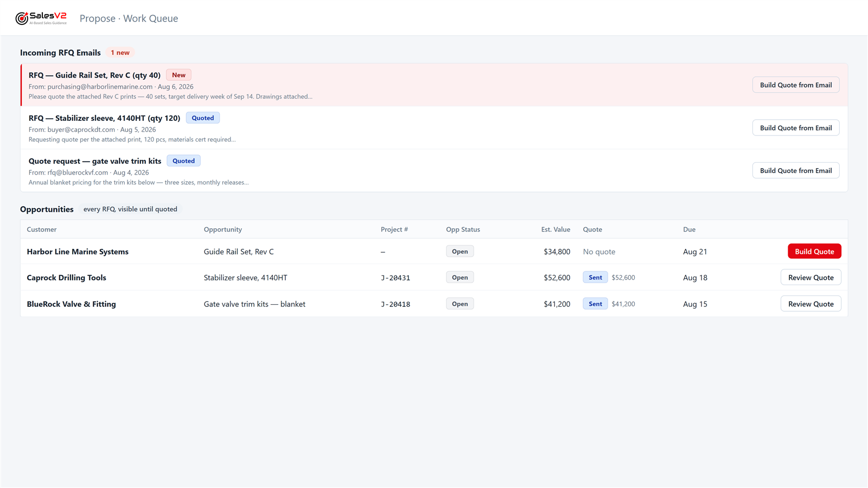Click the Due column header

[x=689, y=229]
